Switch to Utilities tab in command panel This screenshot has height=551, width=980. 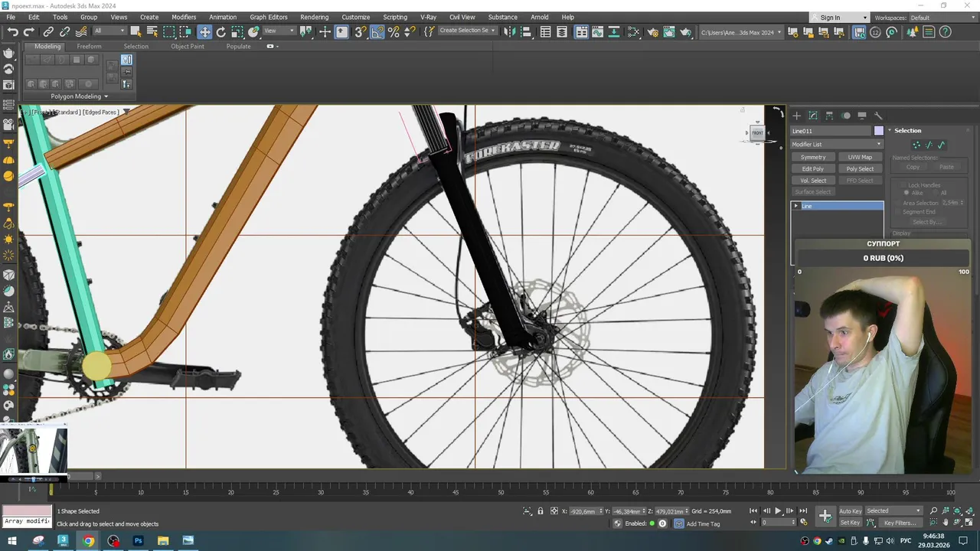click(878, 116)
